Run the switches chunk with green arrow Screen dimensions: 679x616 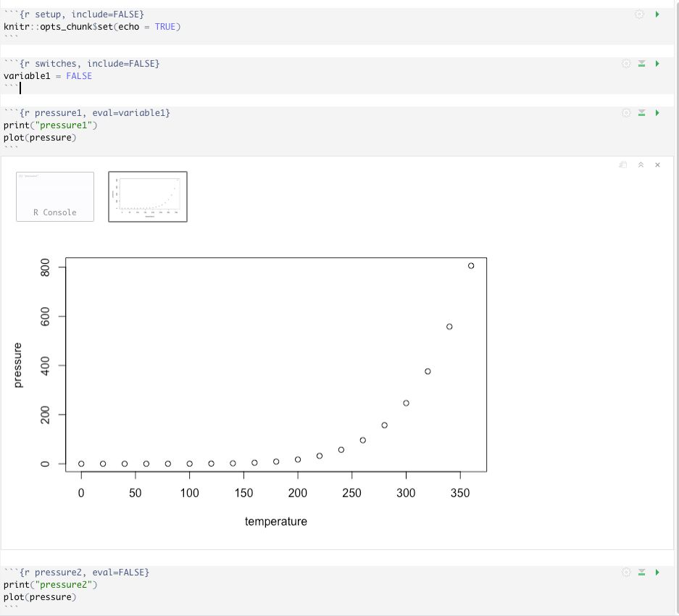click(x=657, y=64)
